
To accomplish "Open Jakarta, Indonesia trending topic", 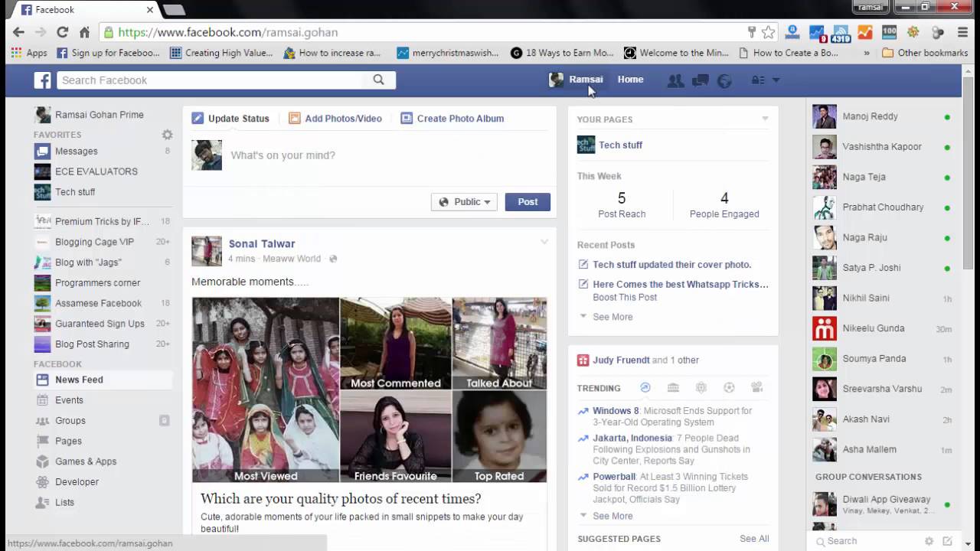I will tap(632, 439).
